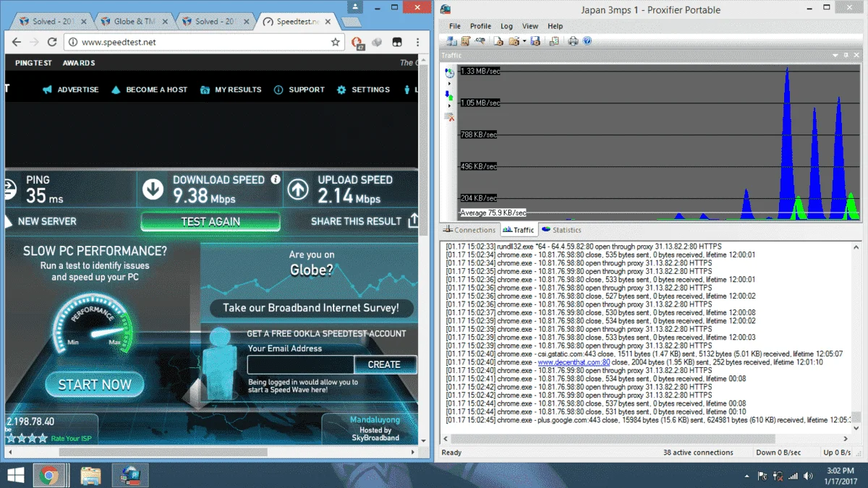Click the clipboard log icon in Proxifier toolbar
This screenshot has height=488, width=868.
555,41
